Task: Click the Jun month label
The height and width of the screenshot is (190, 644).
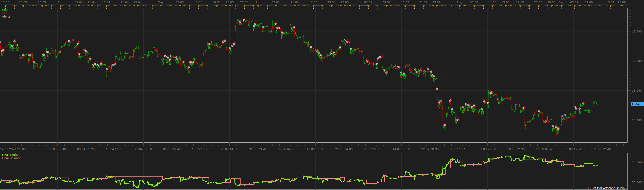Action: (258, 2)
